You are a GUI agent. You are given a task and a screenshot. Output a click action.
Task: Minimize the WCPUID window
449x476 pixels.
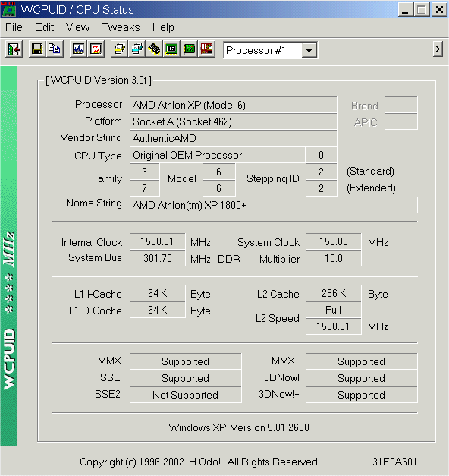click(405, 10)
